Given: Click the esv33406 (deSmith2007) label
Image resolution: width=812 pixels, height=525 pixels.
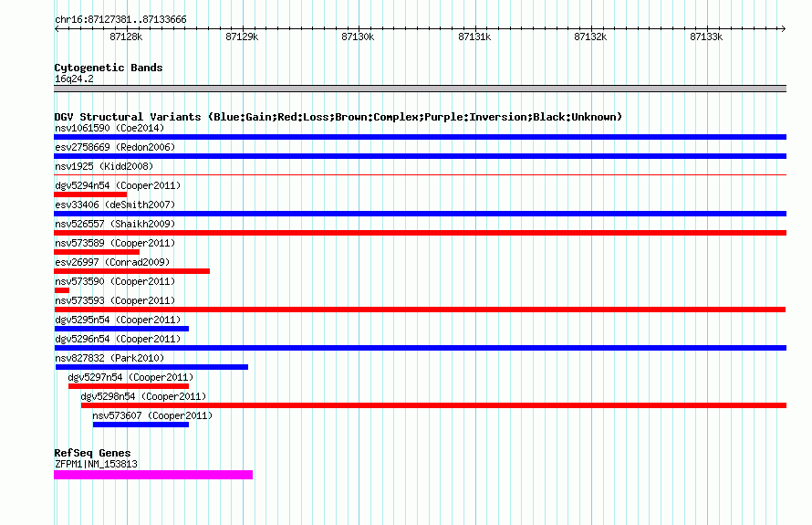Looking at the screenshot, I should tap(115, 205).
